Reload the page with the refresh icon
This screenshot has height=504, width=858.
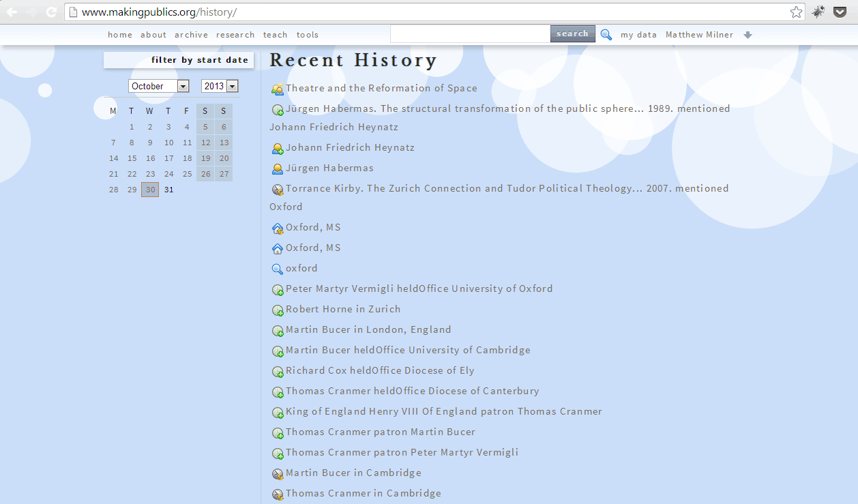point(51,12)
